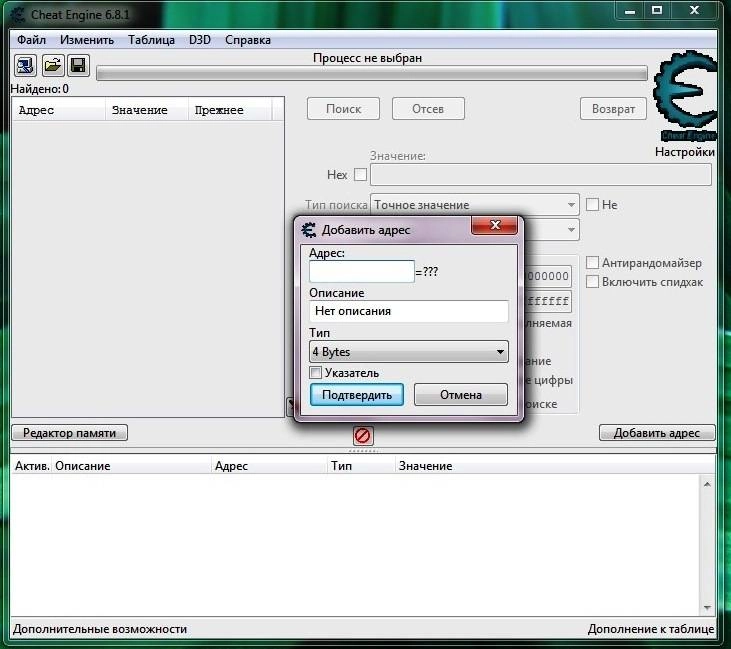The height and width of the screenshot is (649, 731).
Task: Click the Значение search input field
Action: pos(541,175)
